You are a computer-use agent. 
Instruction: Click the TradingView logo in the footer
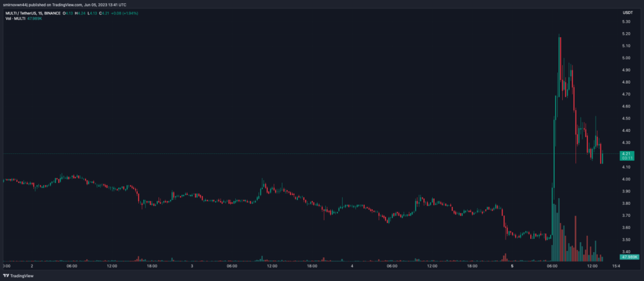click(x=19, y=275)
